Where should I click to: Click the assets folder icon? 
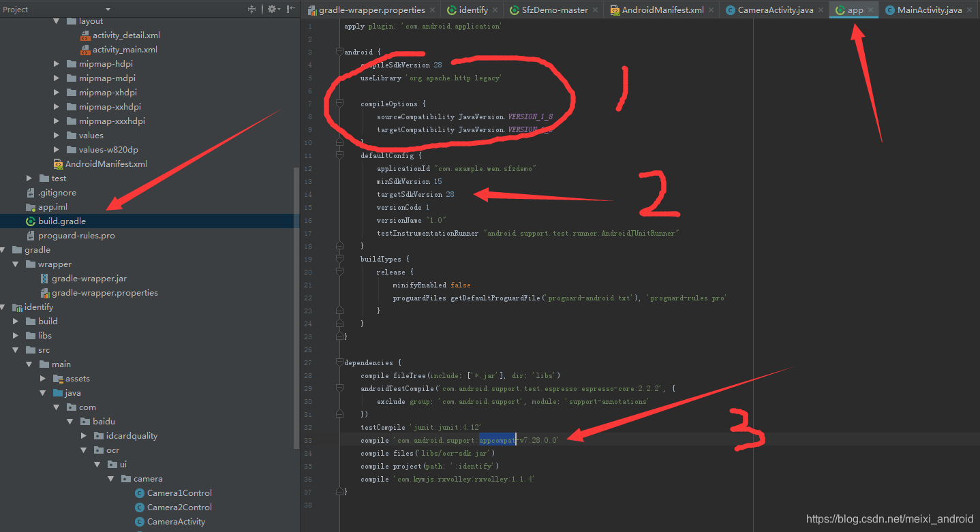point(58,379)
